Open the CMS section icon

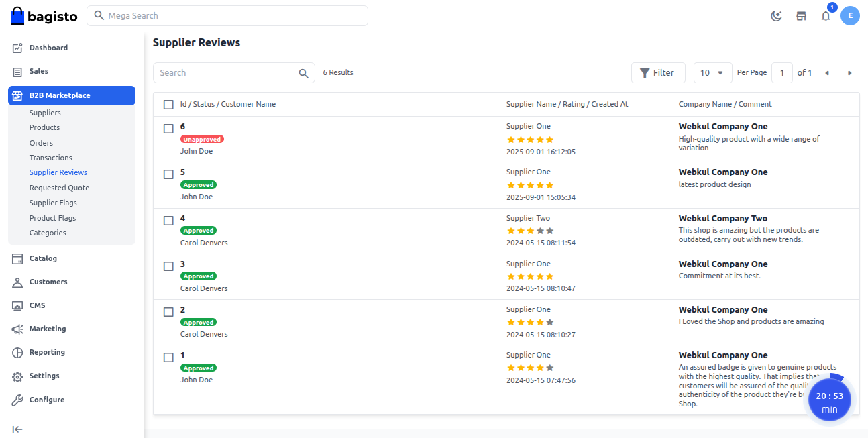tap(17, 305)
